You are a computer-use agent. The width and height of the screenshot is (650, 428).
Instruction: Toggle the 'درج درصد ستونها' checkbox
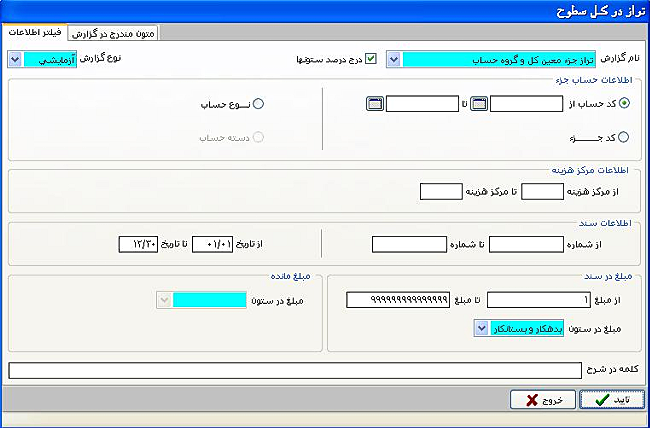tap(371, 59)
